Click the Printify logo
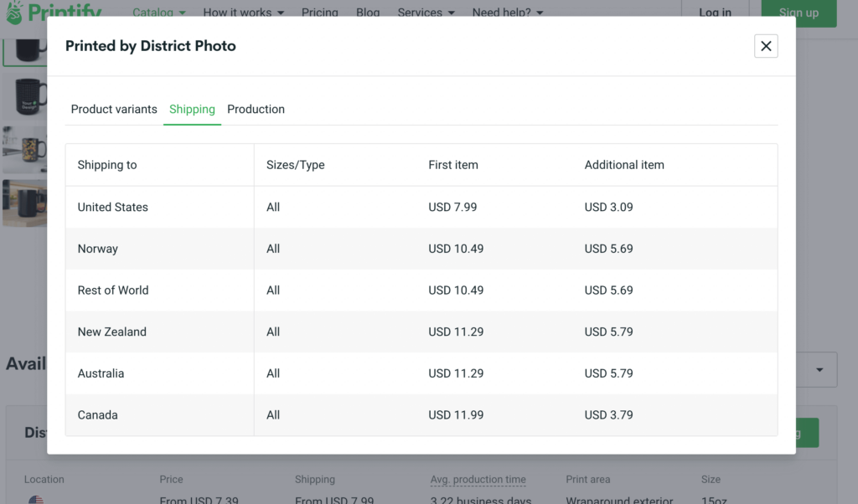Viewport: 858px width, 504px height. point(52,12)
